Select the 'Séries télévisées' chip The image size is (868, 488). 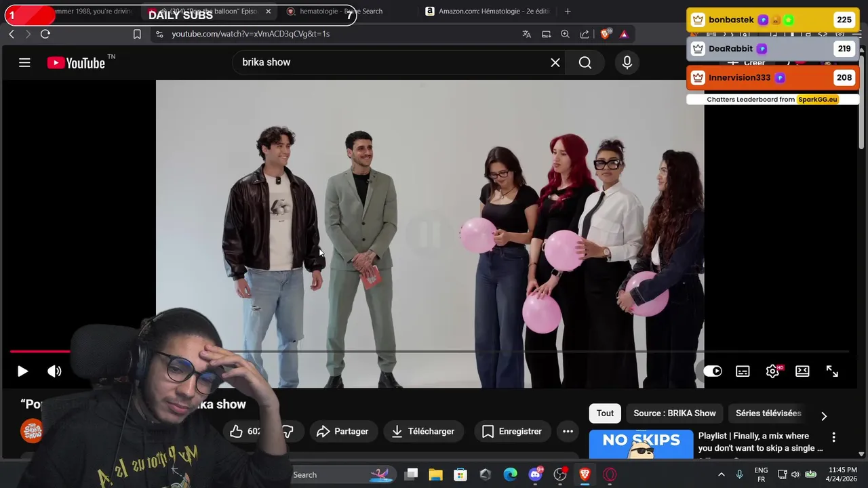coord(768,413)
